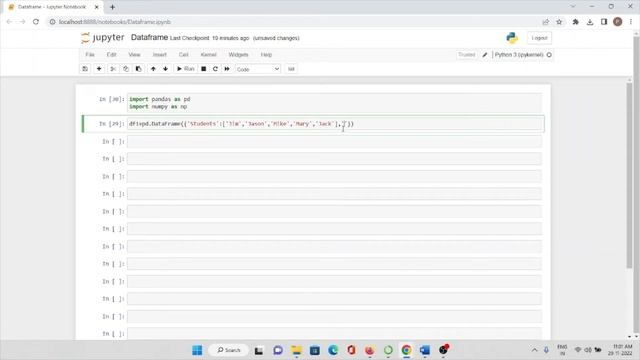Viewport: 640px width, 360px height.
Task: Open the command palette keyboard icon
Action: pyautogui.click(x=291, y=69)
